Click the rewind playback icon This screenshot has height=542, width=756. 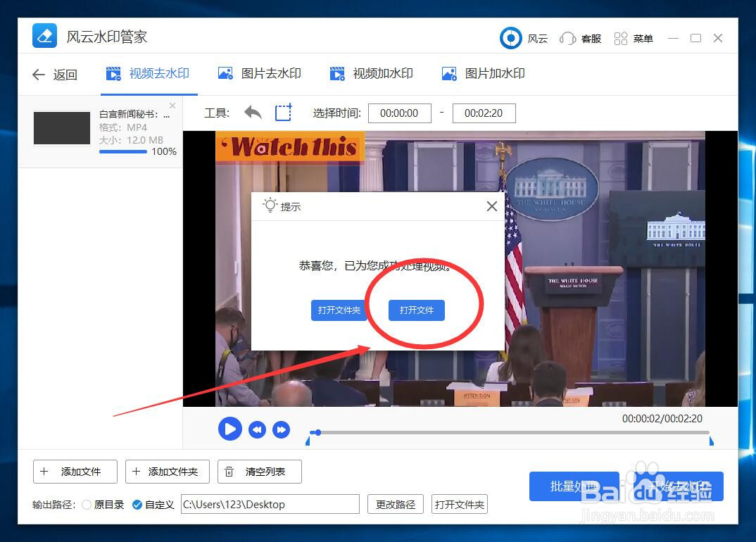coord(256,429)
